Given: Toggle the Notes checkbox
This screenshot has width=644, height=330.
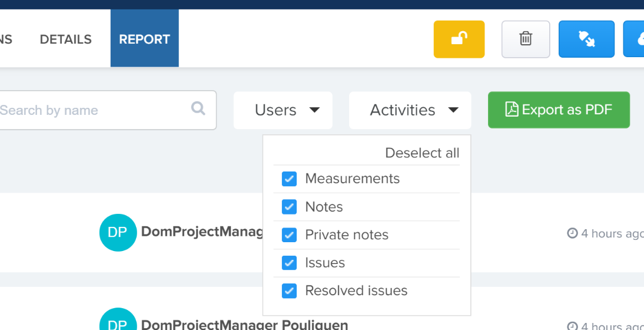Looking at the screenshot, I should click(289, 207).
